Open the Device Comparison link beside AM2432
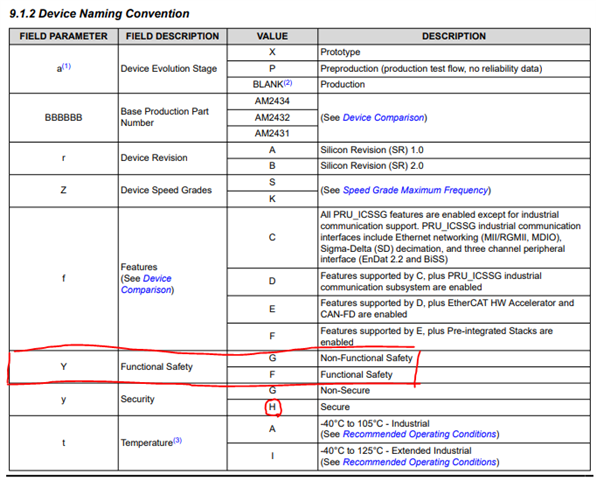 [384, 117]
